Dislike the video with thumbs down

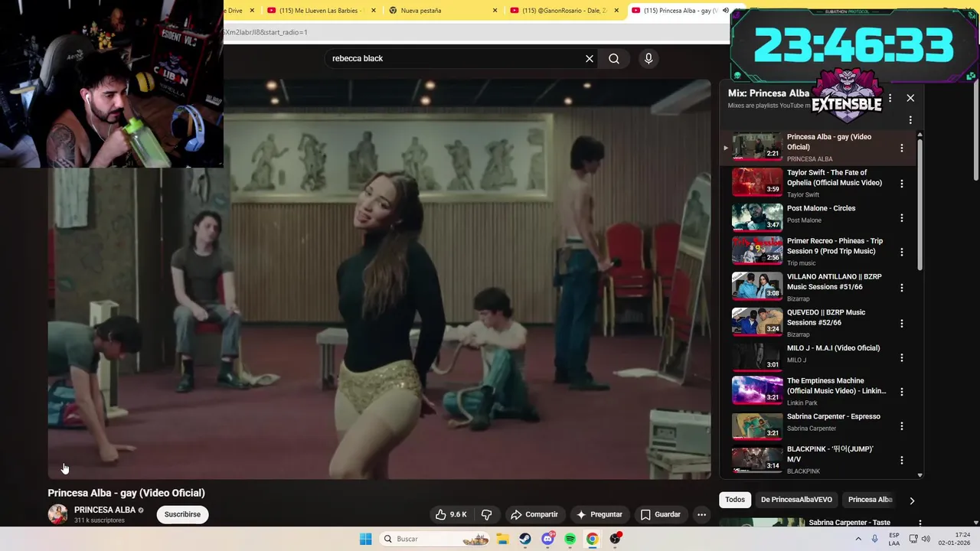coord(486,514)
